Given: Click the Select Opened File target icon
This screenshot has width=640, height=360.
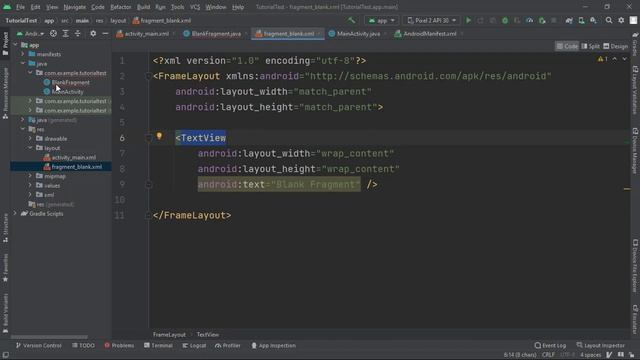Looking at the screenshot, I should click(x=53, y=33).
